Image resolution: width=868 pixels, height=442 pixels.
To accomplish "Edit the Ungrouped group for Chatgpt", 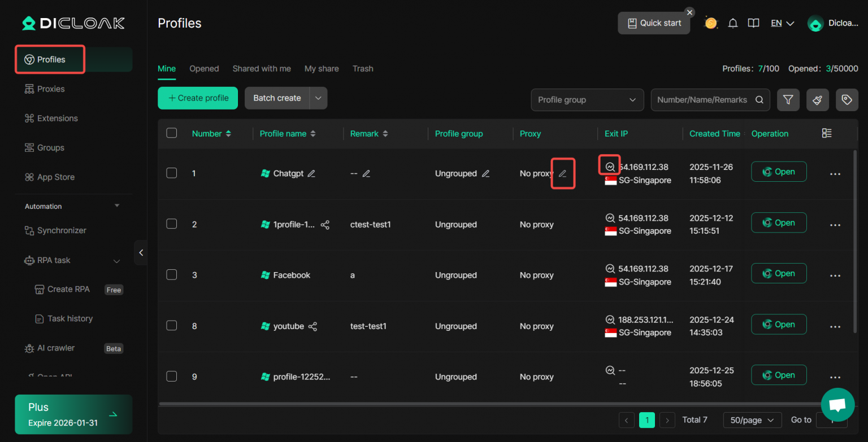I will pos(485,173).
